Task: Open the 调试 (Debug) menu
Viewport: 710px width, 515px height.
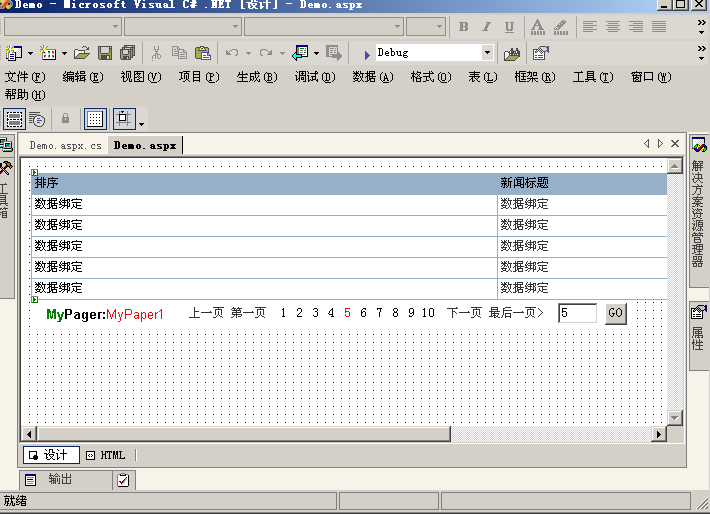Action: point(314,77)
